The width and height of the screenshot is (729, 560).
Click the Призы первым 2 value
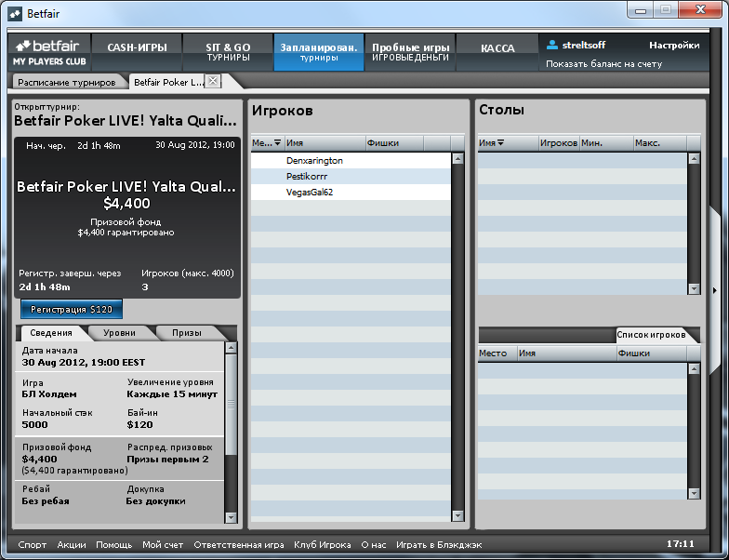pyautogui.click(x=167, y=460)
